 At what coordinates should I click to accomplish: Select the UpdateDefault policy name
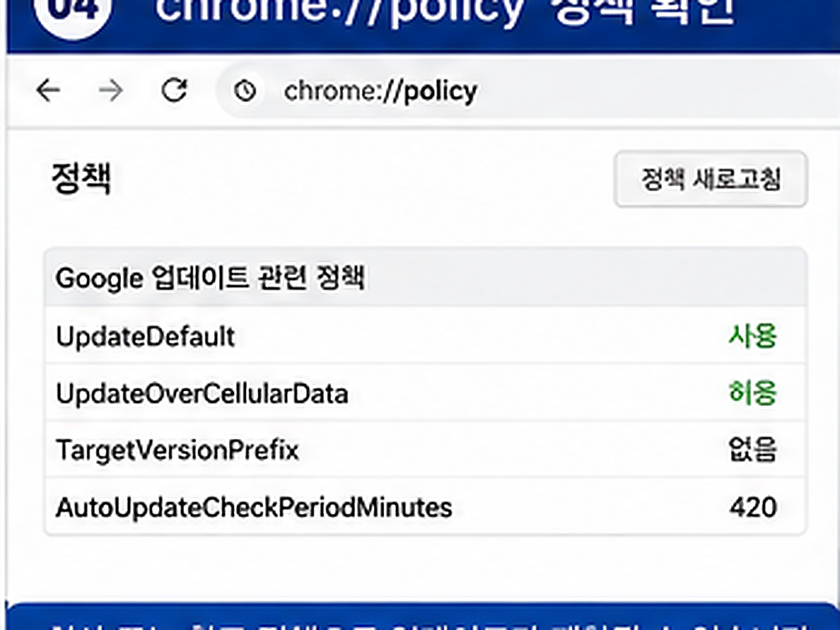[146, 337]
